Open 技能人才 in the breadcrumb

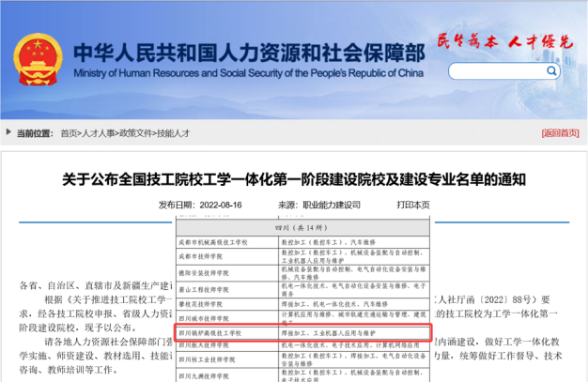173,133
